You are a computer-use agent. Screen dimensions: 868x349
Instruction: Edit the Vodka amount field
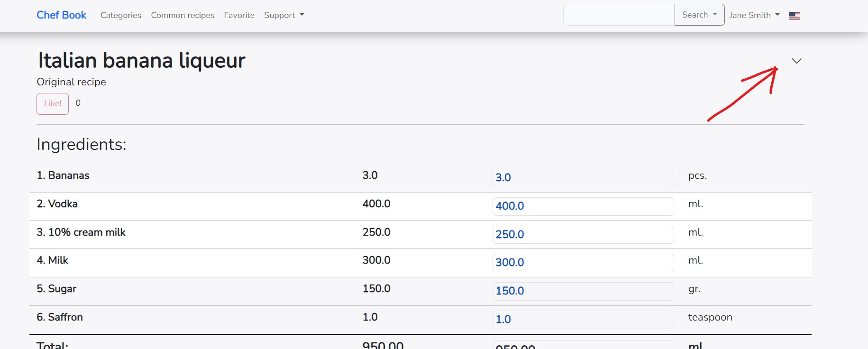point(583,206)
